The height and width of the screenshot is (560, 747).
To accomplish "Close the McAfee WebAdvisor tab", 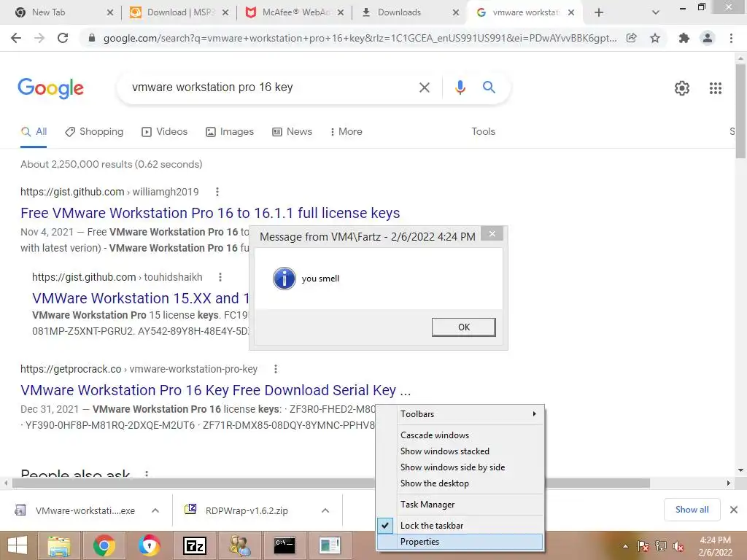I will [x=341, y=13].
